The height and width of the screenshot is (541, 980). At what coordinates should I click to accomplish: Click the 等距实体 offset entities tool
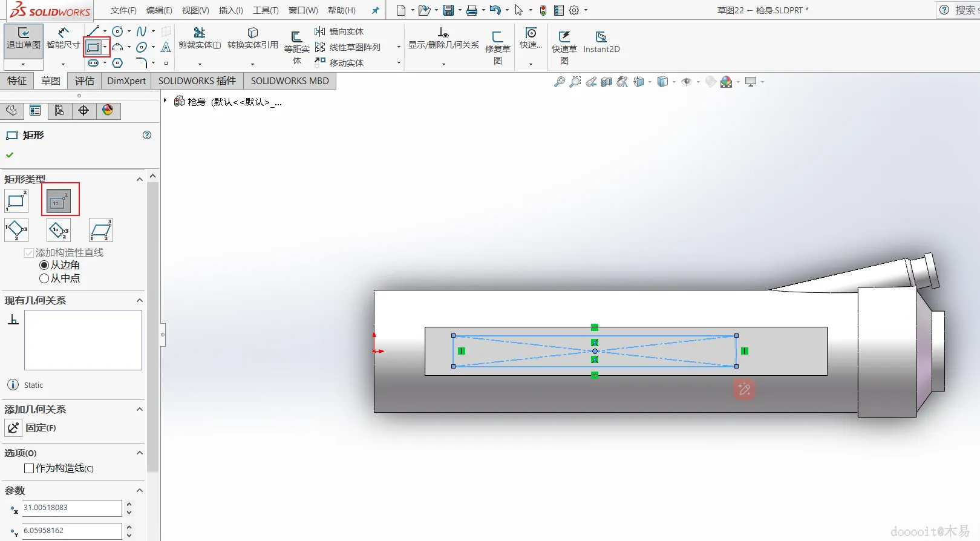297,47
